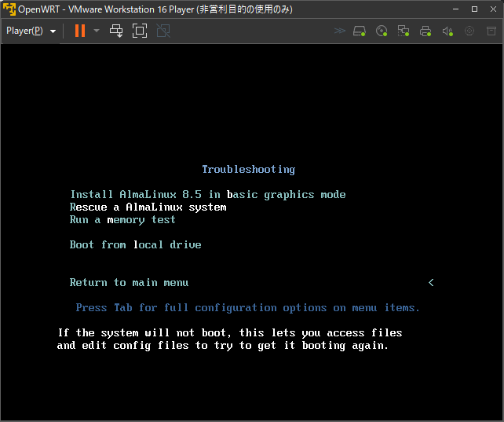Close the VMware Player window
Screen dimensions: 504x422
click(493, 9)
